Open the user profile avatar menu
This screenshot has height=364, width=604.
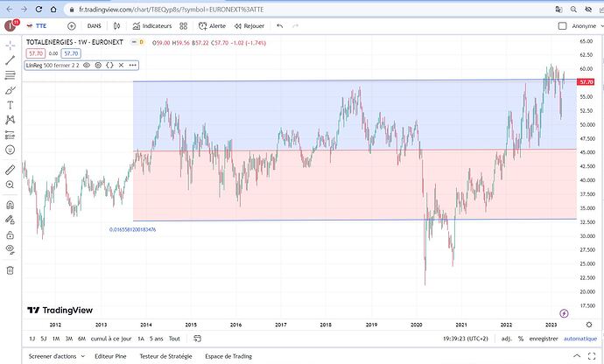point(11,25)
